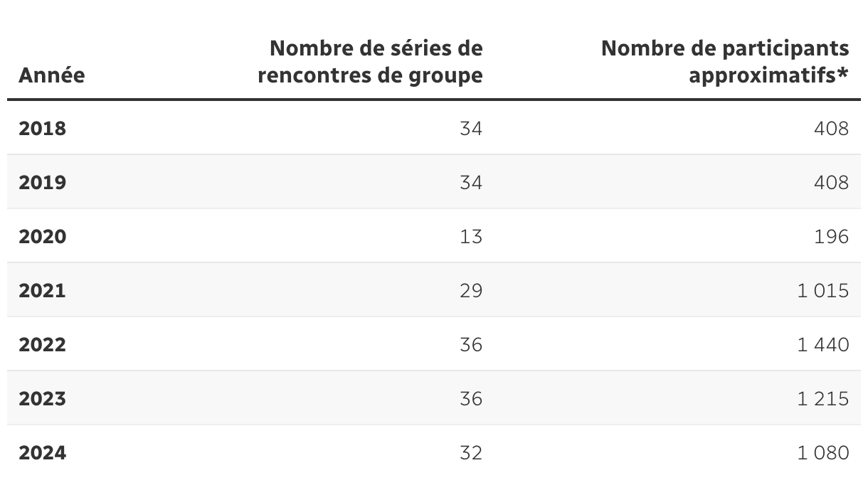Select the 2024 row label
Viewport: 868px width, 485px height.
coord(42,453)
